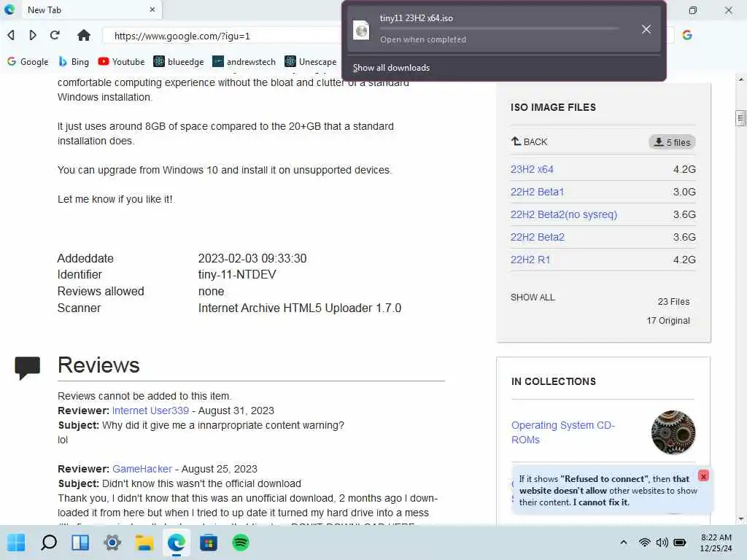The height and width of the screenshot is (560, 747).
Task: Open File Explorer from the taskbar
Action: pos(144,542)
